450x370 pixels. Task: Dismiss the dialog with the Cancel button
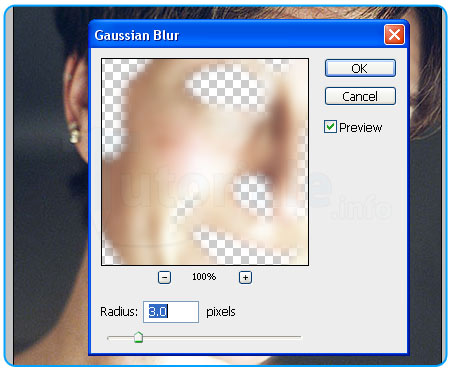pyautogui.click(x=360, y=96)
